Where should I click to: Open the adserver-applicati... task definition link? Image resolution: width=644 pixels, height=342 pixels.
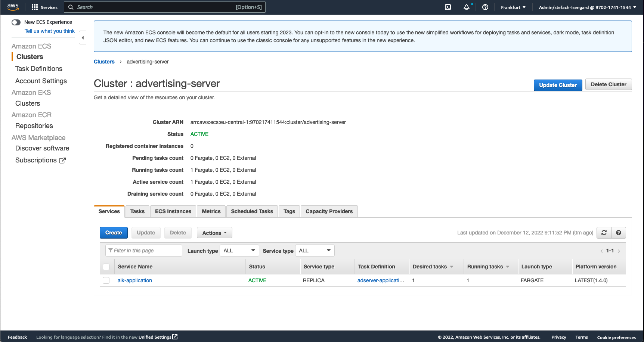click(381, 280)
